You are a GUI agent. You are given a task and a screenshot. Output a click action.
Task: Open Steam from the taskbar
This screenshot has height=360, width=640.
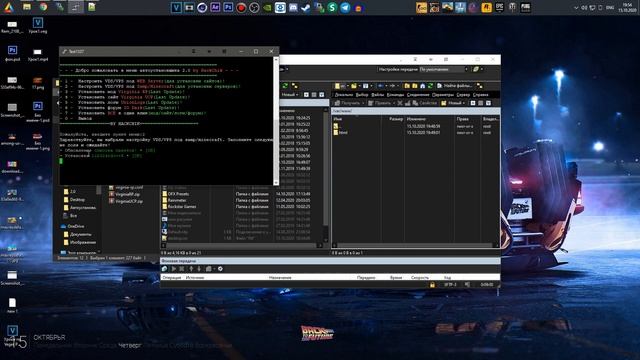point(306,7)
